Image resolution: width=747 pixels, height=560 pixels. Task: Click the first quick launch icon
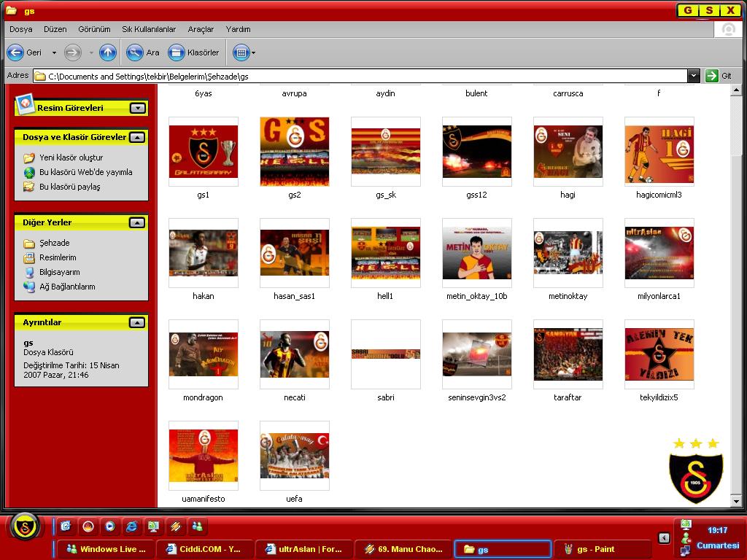tap(66, 526)
